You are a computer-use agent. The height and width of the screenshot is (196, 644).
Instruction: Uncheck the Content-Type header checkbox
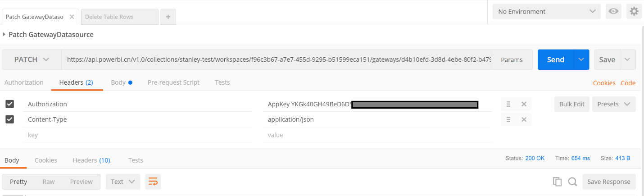(9, 119)
